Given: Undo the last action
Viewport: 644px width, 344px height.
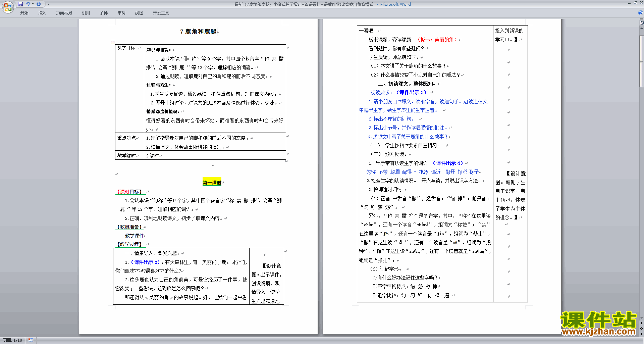Looking at the screenshot, I should (28, 4).
